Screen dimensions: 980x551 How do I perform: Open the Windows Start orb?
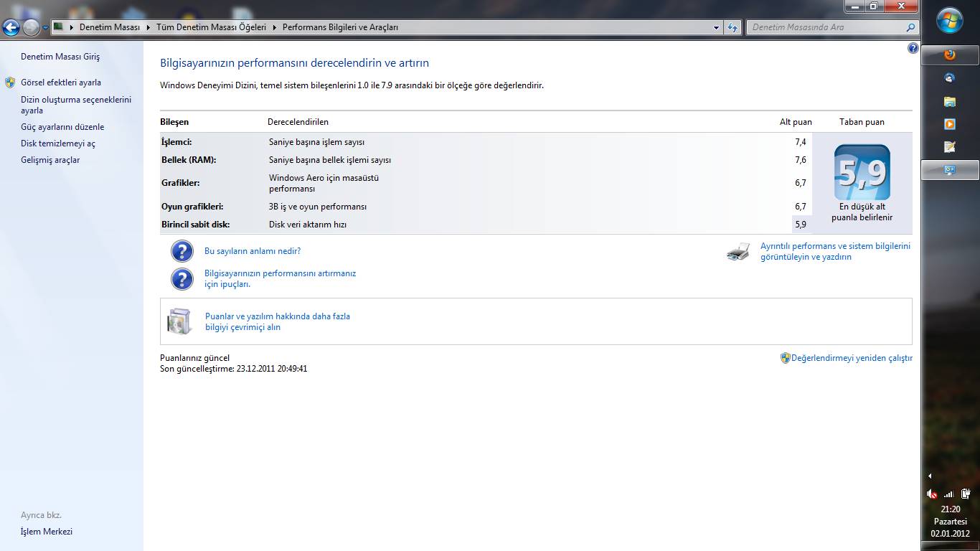click(951, 20)
